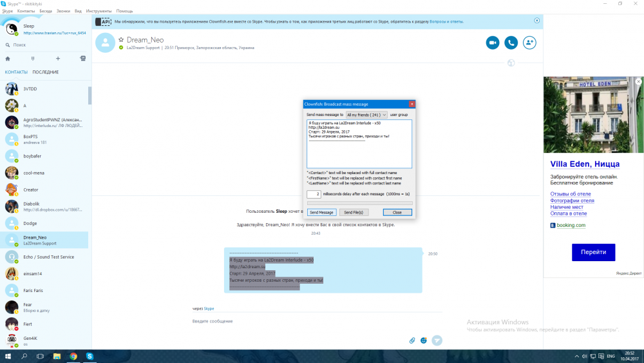644x363 pixels.
Task: Click the paperclip attach file icon
Action: tap(412, 340)
